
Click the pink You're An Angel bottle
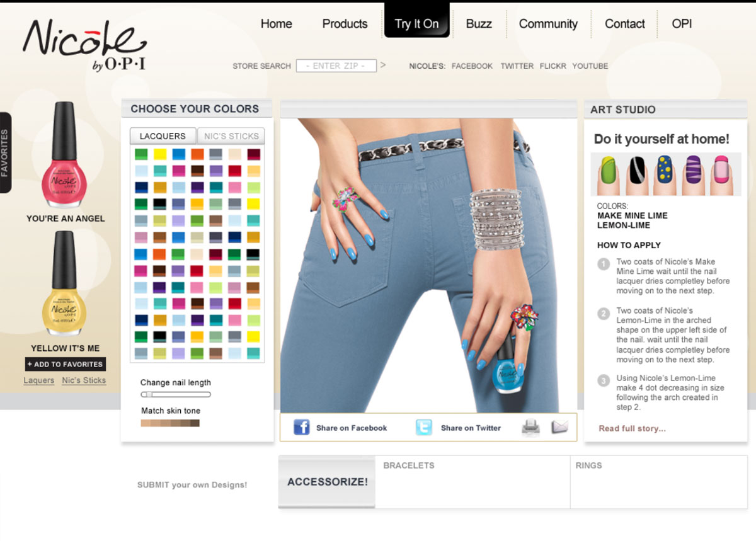coord(65,155)
